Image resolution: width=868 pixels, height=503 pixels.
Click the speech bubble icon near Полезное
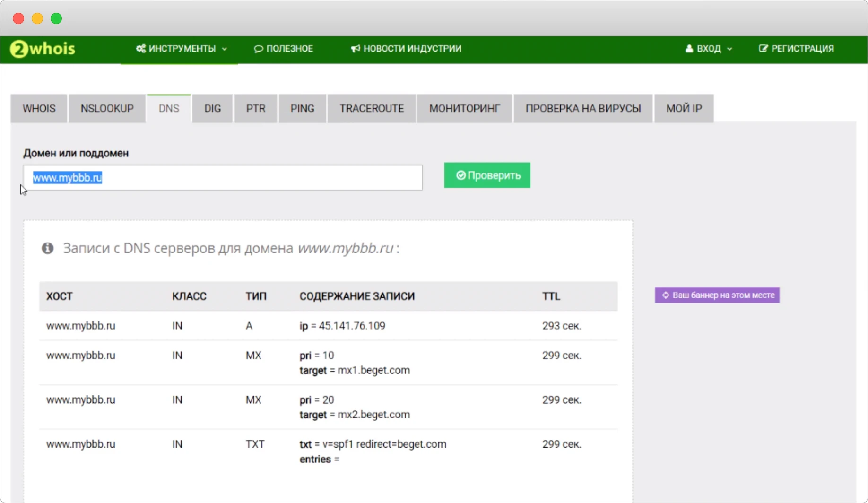(x=258, y=48)
